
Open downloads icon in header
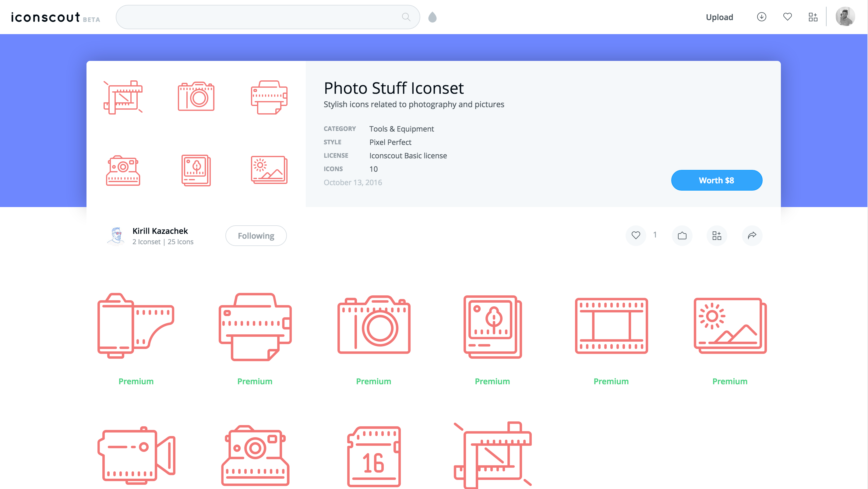point(761,17)
